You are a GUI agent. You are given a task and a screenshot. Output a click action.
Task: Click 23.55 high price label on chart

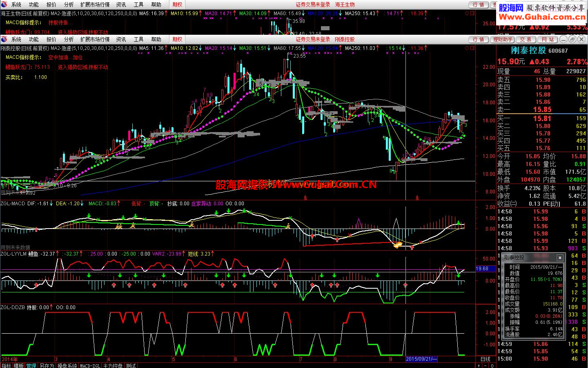point(299,56)
